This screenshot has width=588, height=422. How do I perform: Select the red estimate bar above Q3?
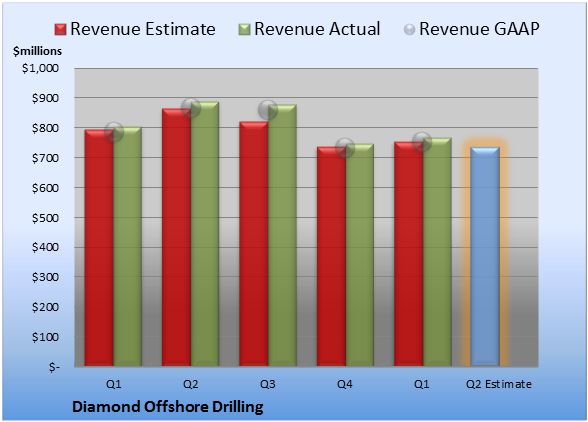[254, 244]
